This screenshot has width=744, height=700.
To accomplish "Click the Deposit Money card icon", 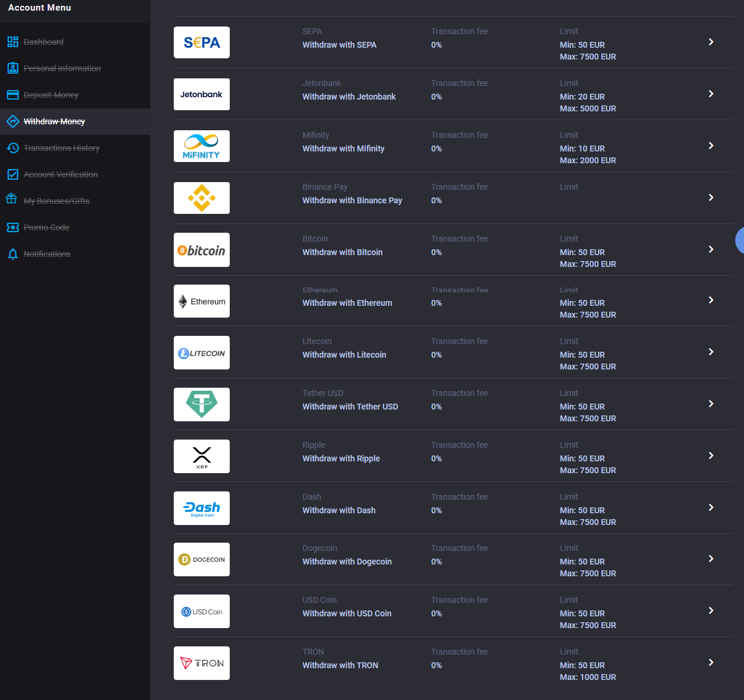I will coord(12,95).
